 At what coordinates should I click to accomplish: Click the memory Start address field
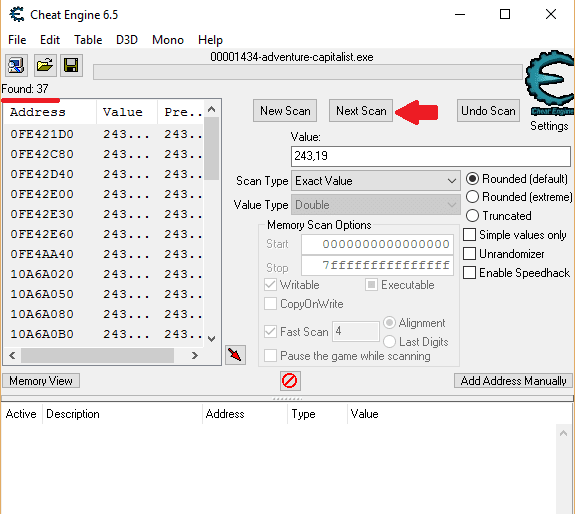point(377,244)
